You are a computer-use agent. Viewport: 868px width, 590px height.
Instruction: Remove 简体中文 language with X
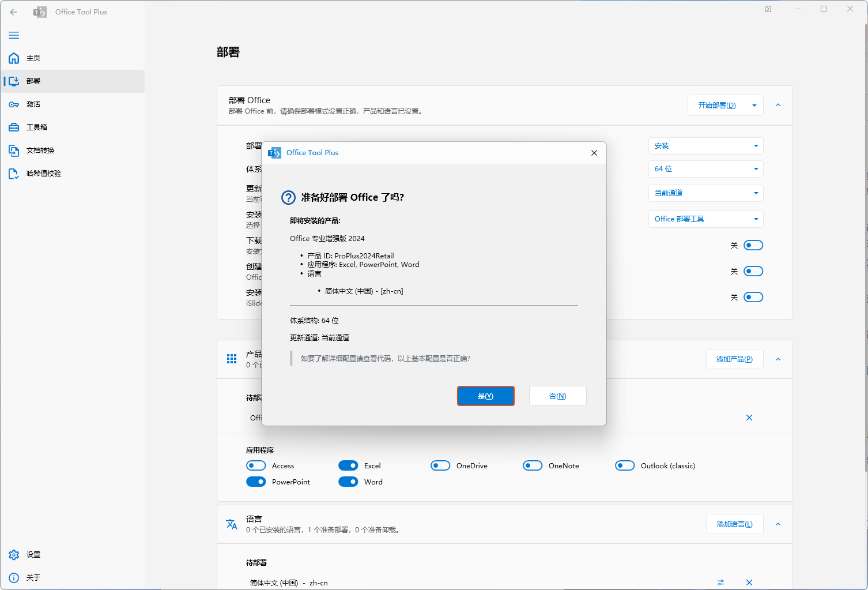pos(749,583)
